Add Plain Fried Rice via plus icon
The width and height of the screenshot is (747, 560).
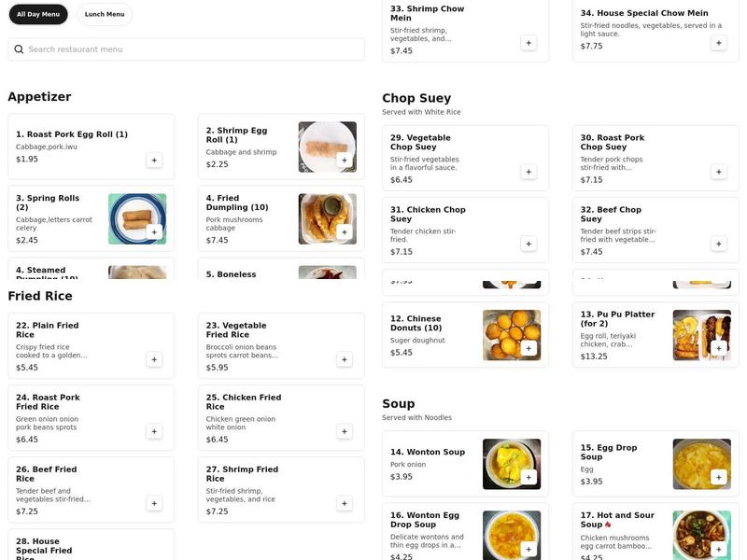[153, 358]
